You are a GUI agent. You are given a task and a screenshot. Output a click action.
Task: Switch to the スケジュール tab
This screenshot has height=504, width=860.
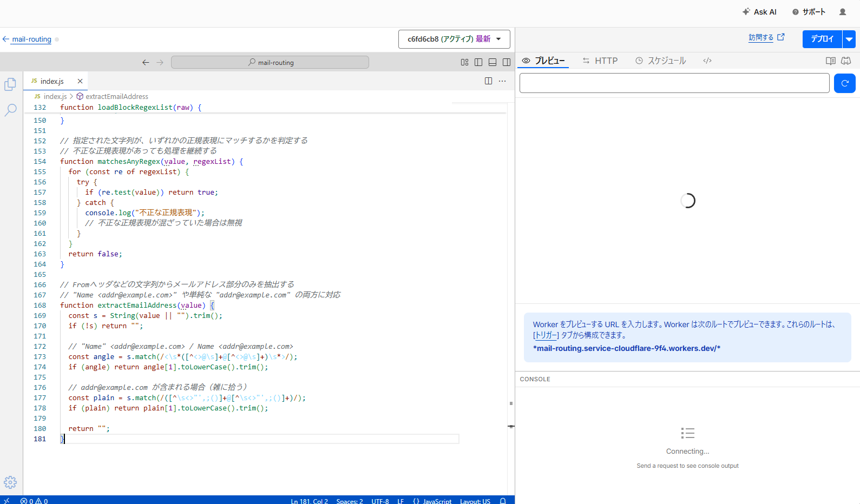tap(661, 61)
